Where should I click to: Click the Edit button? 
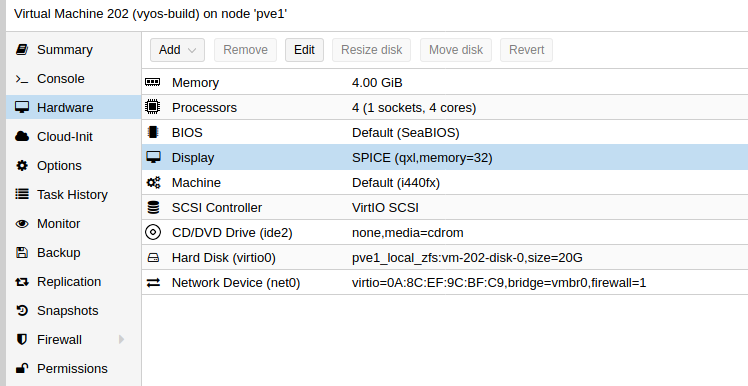(304, 50)
